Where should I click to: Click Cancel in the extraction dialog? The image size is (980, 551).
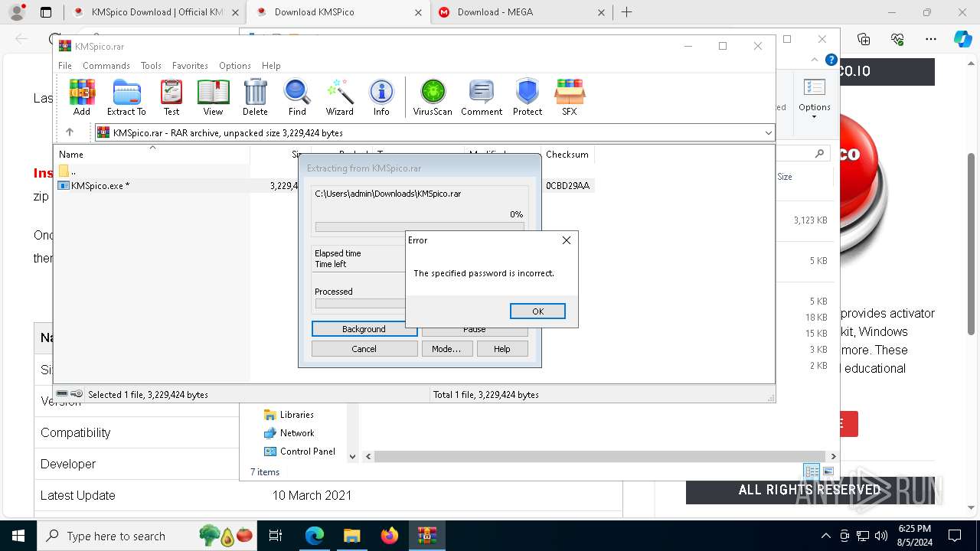tap(364, 349)
